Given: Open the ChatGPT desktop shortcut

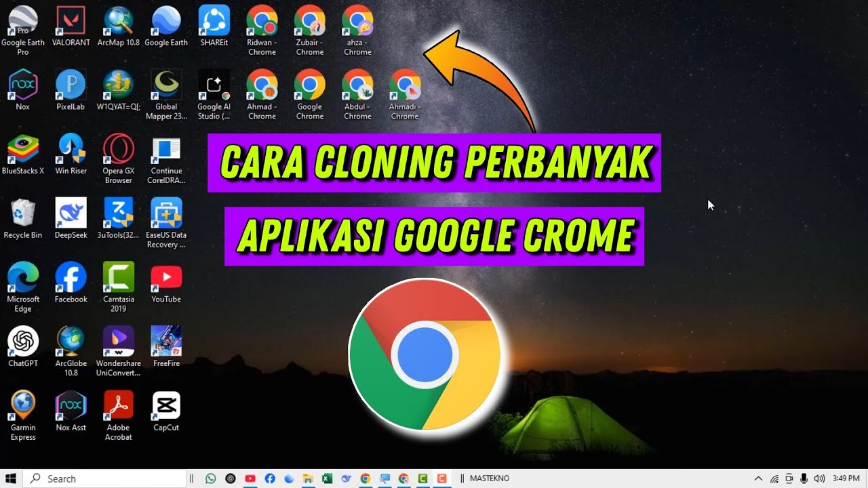Looking at the screenshot, I should pyautogui.click(x=23, y=347).
